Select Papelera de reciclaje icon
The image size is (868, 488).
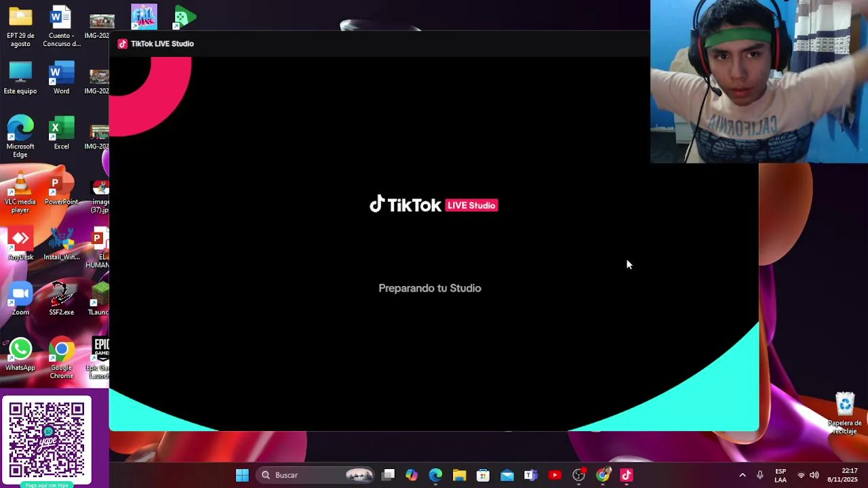click(x=845, y=413)
